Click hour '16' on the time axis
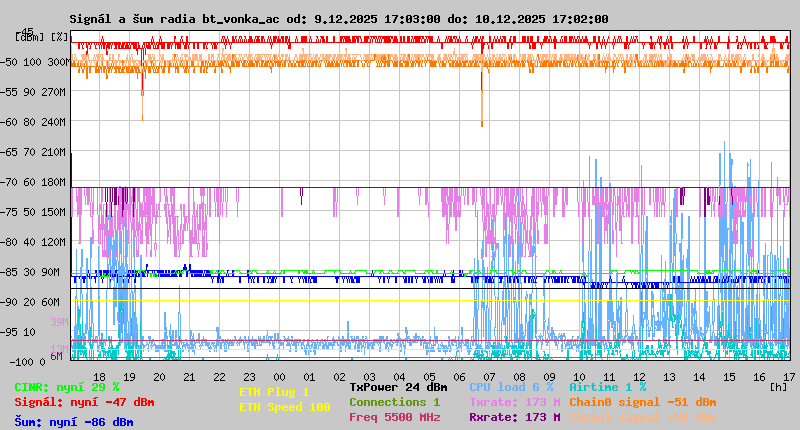The height and width of the screenshot is (430, 800). [x=759, y=377]
